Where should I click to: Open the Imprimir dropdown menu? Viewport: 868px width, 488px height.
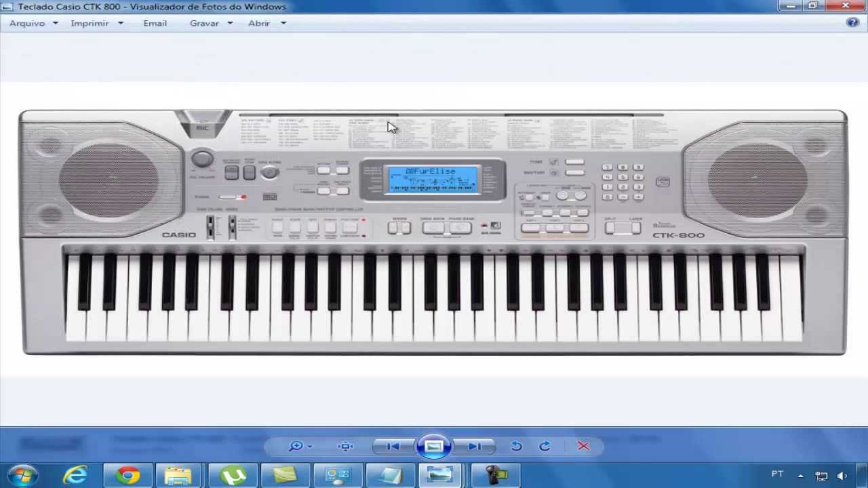[x=97, y=23]
